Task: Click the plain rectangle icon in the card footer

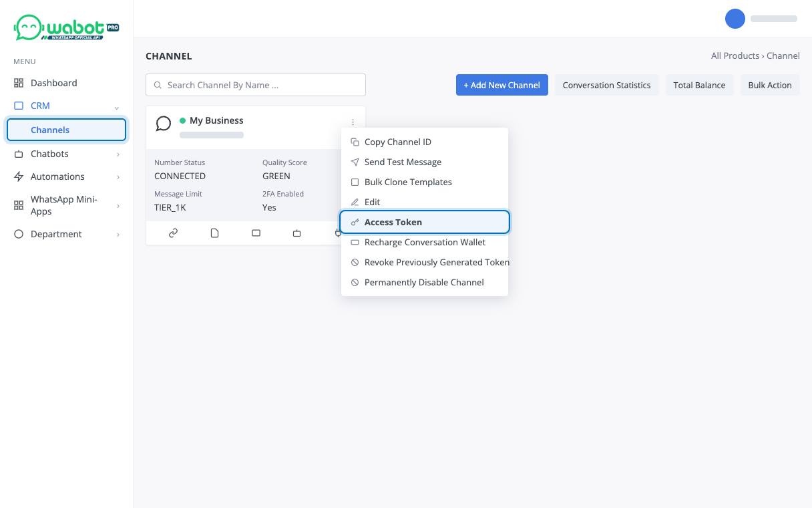Action: coord(256,233)
